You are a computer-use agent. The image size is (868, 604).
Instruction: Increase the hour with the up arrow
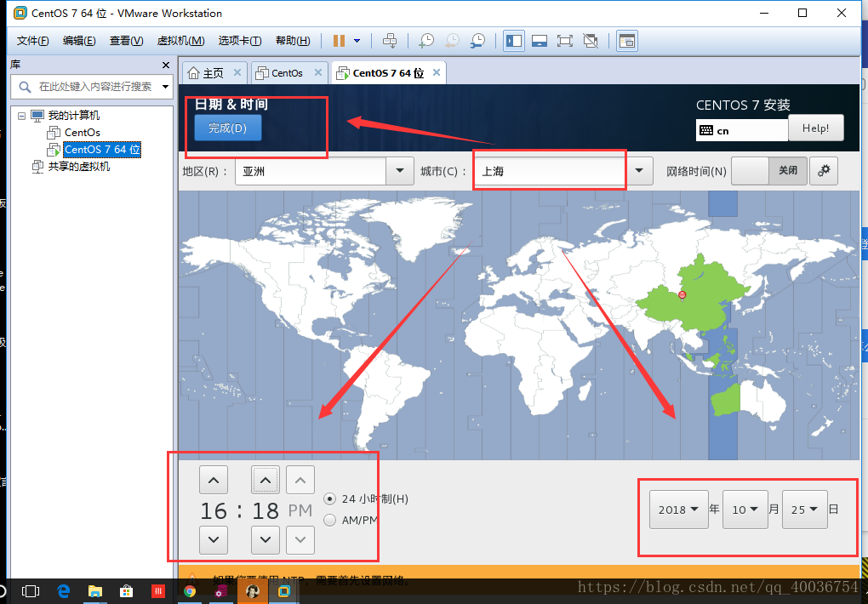(214, 480)
